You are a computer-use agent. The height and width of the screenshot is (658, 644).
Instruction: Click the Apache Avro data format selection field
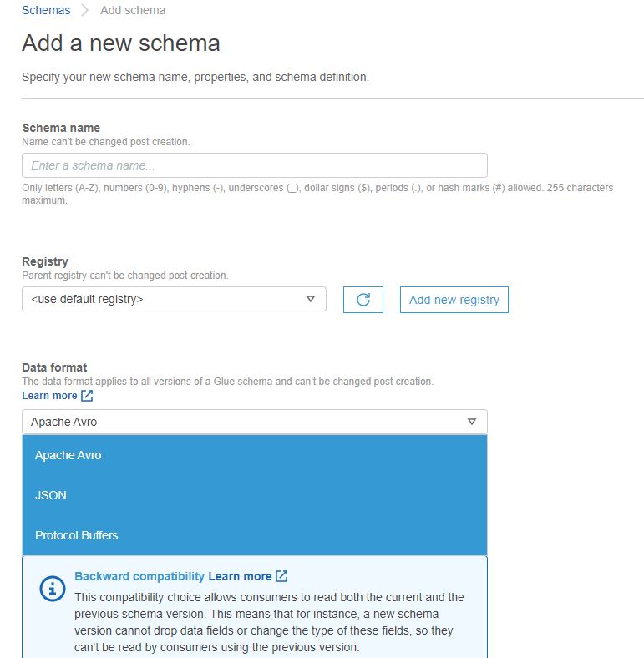click(x=255, y=422)
